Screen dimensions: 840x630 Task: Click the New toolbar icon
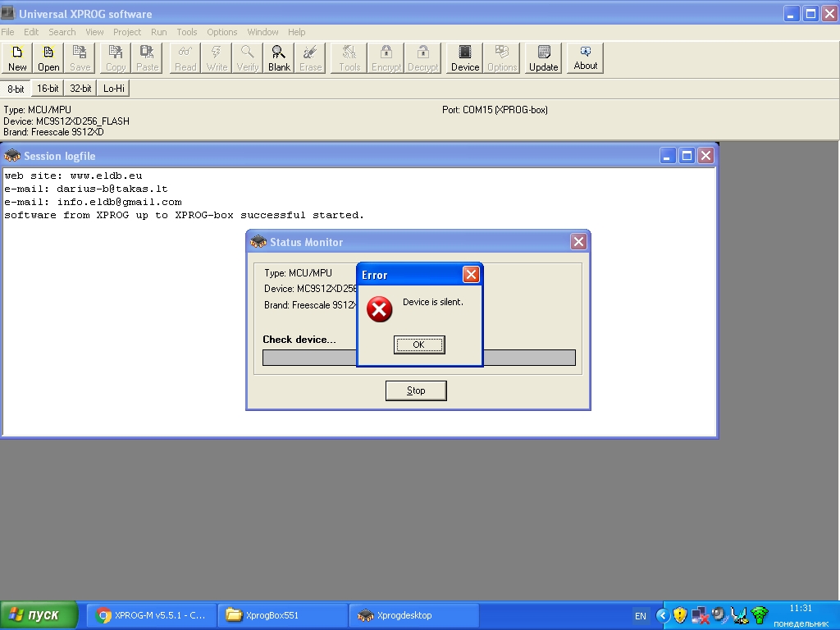tap(17, 58)
